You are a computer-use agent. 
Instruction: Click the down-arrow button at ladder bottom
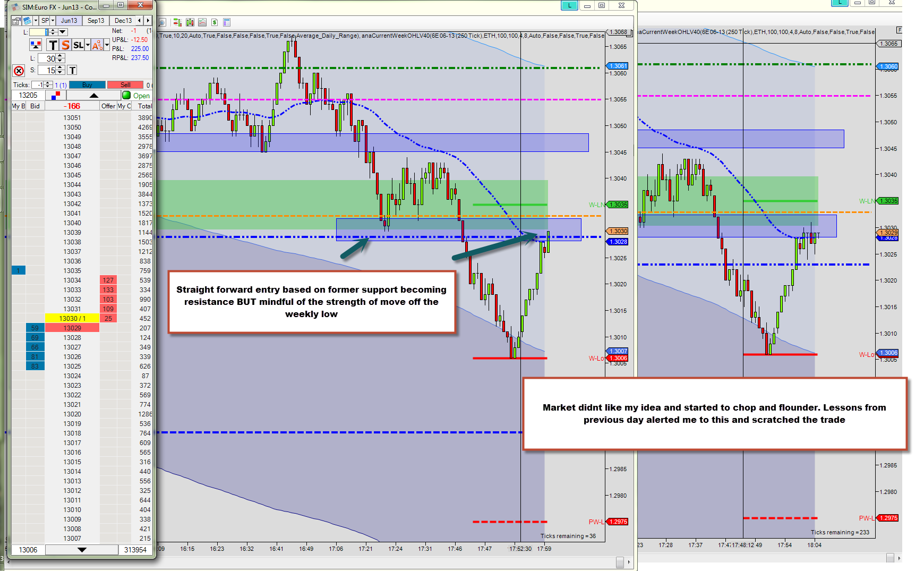(82, 550)
